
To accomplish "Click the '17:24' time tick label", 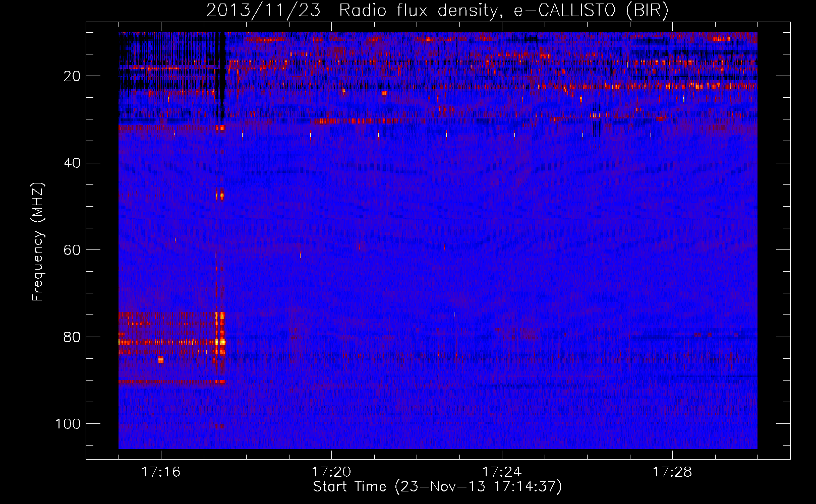I will pos(502,472).
